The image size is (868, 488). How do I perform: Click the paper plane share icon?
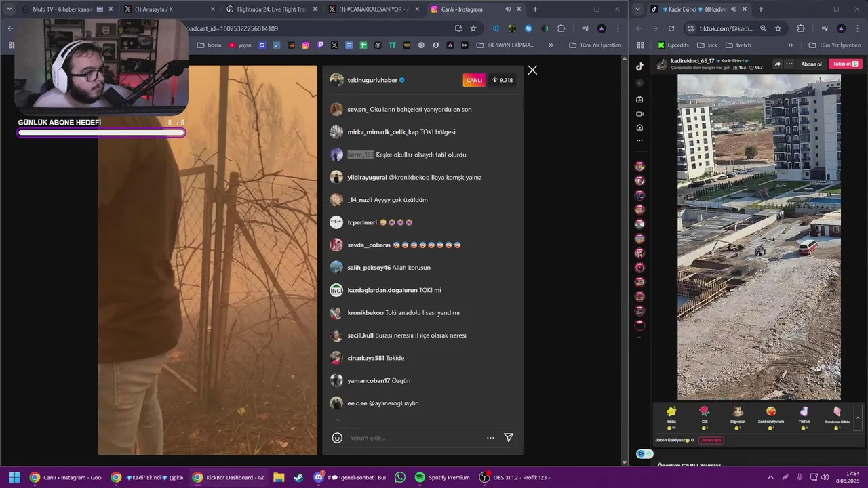click(x=508, y=438)
